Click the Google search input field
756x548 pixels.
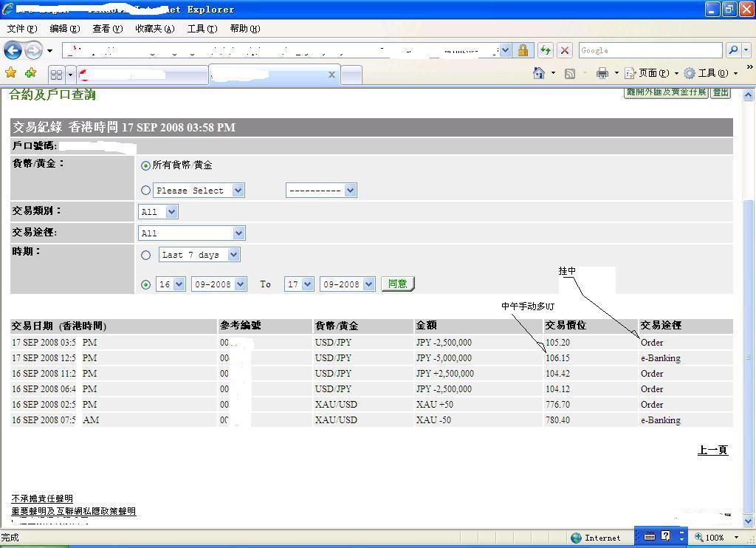650,50
